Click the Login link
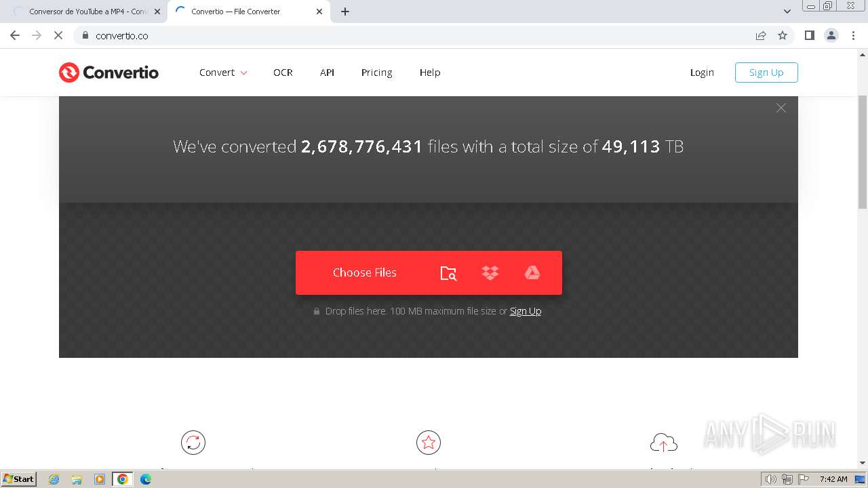The height and width of the screenshot is (488, 868). click(x=702, y=73)
